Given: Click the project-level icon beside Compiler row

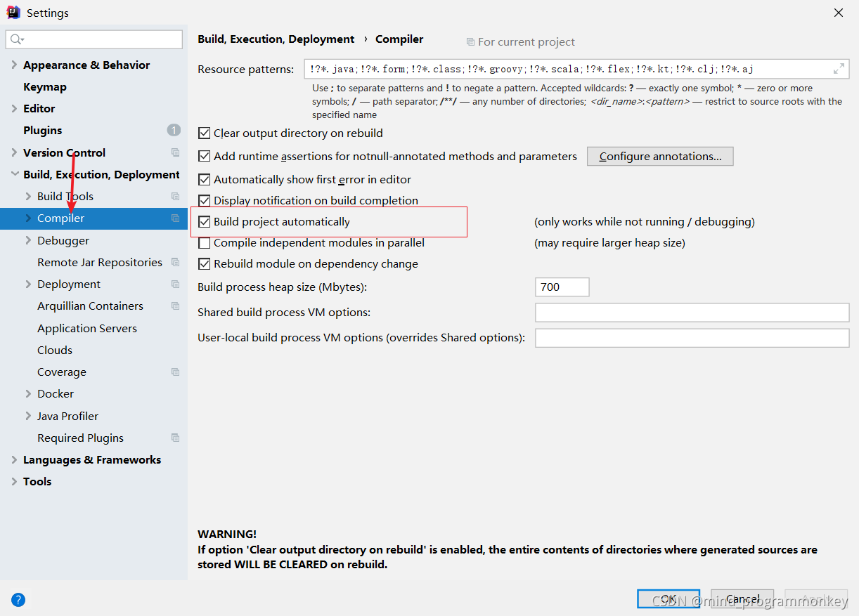Looking at the screenshot, I should click(176, 218).
